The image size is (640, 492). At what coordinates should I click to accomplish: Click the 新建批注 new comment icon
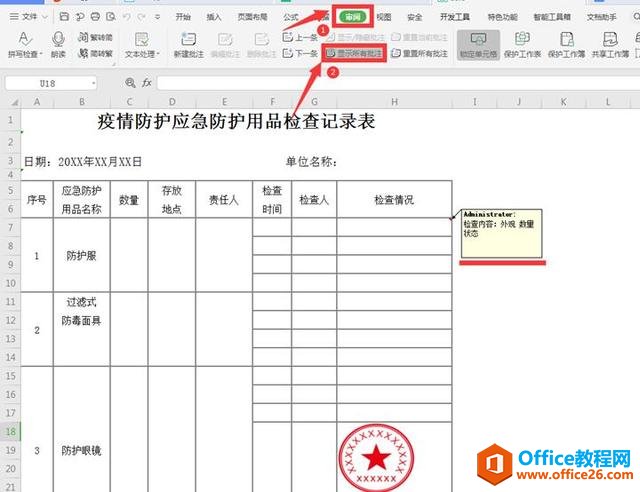(189, 39)
